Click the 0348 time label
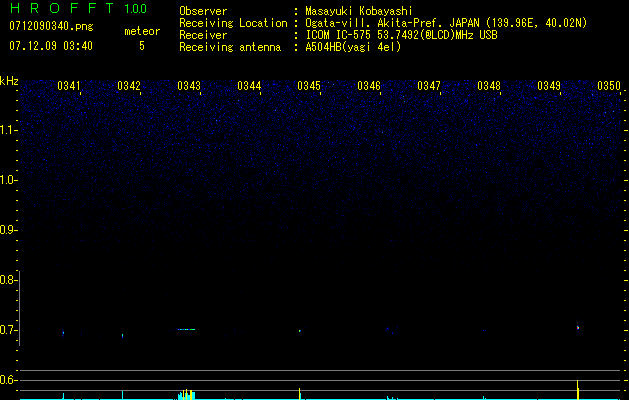Viewport: 629px width, 400px height. coord(489,86)
